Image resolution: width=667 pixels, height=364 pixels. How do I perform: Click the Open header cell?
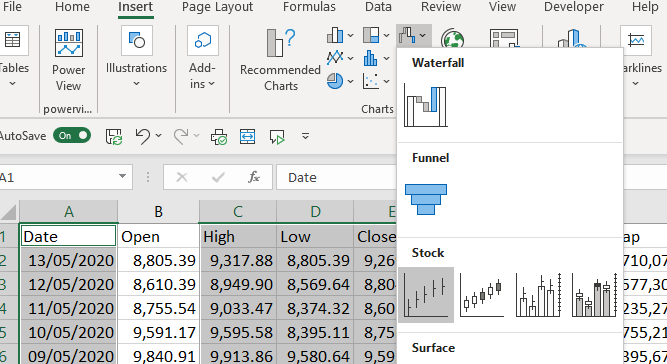coord(158,236)
